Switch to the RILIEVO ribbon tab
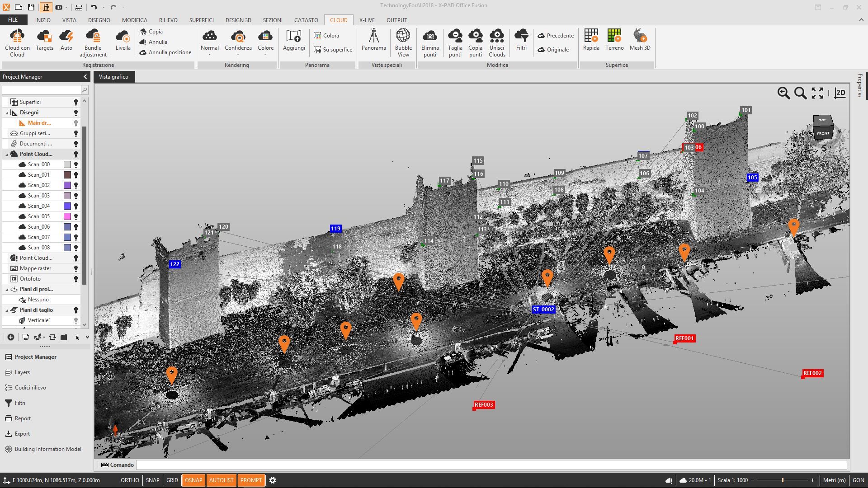This screenshot has height=488, width=868. tap(168, 20)
